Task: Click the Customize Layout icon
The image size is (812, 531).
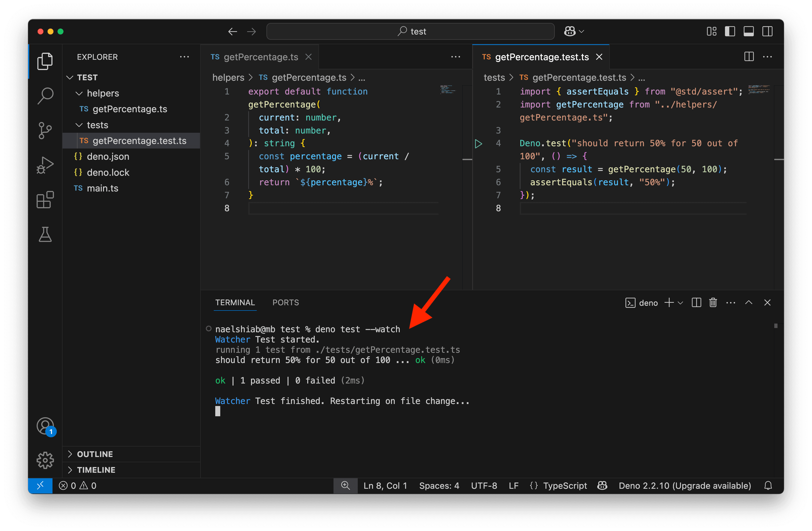Action: [712, 31]
